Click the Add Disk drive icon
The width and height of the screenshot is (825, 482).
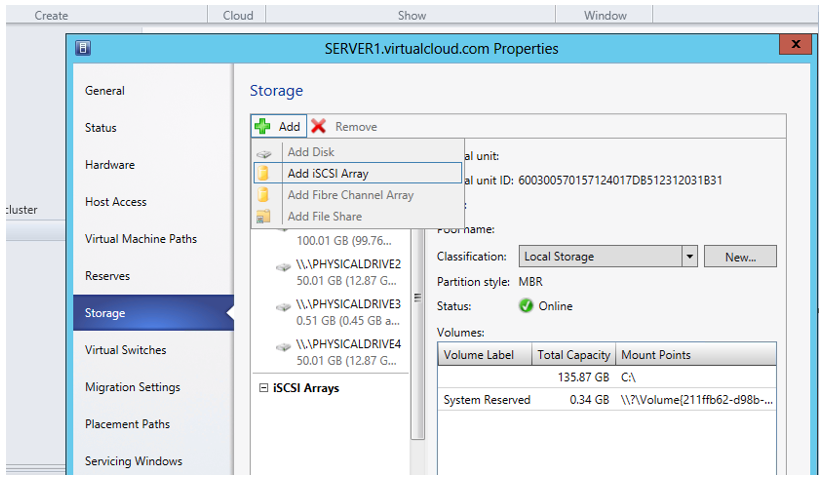[264, 153]
